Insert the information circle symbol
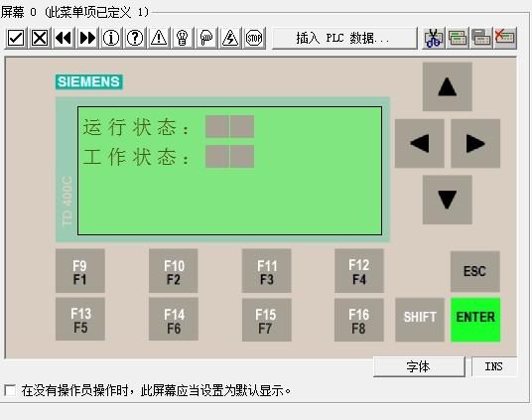This screenshot has width=532, height=420. coord(111,38)
